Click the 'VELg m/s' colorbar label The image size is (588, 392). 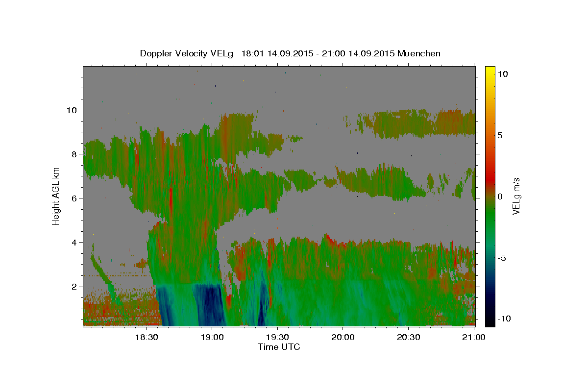click(x=516, y=196)
